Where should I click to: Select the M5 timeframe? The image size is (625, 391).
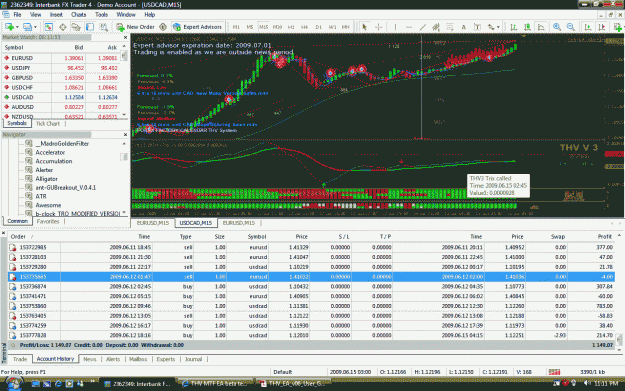point(250,27)
